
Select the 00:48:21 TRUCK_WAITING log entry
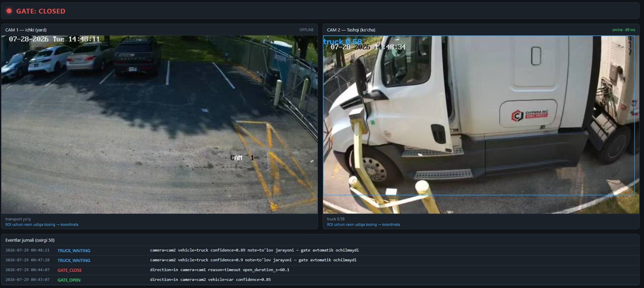(x=320, y=250)
